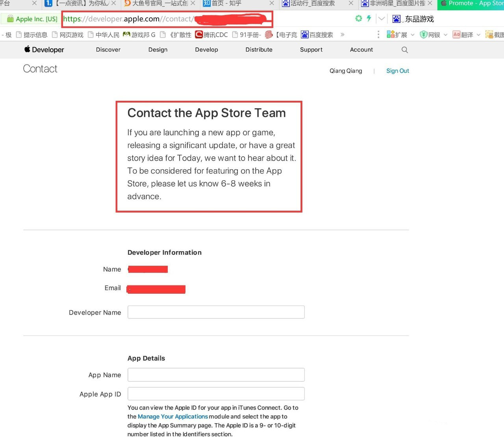Close the 活动行_百度搜索 tab
Viewport: 504px width, 437px height.
[351, 3]
